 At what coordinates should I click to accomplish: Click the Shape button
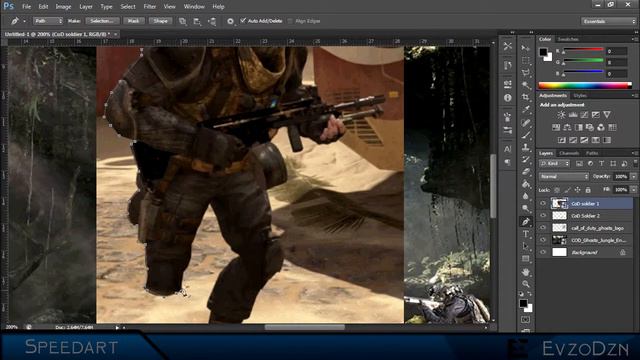[x=160, y=21]
